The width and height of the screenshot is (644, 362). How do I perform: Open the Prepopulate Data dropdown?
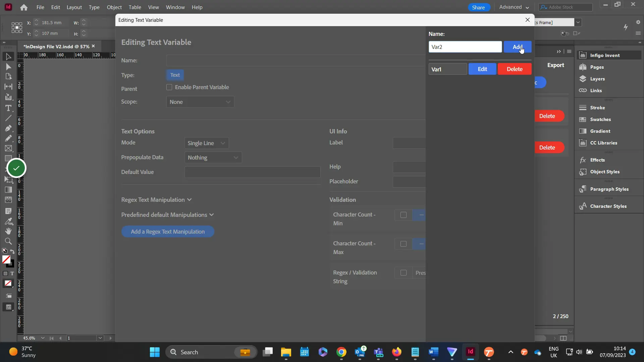point(213,158)
